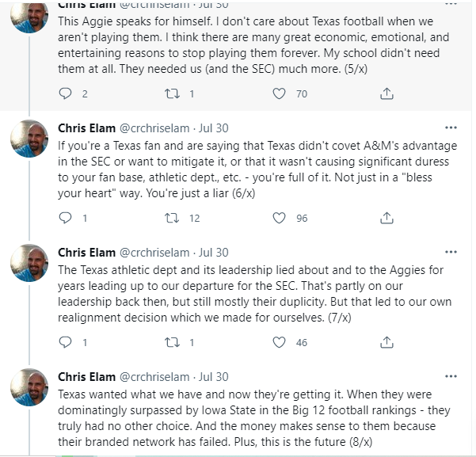Like the (5/x) tweet with 70 likes

279,93
